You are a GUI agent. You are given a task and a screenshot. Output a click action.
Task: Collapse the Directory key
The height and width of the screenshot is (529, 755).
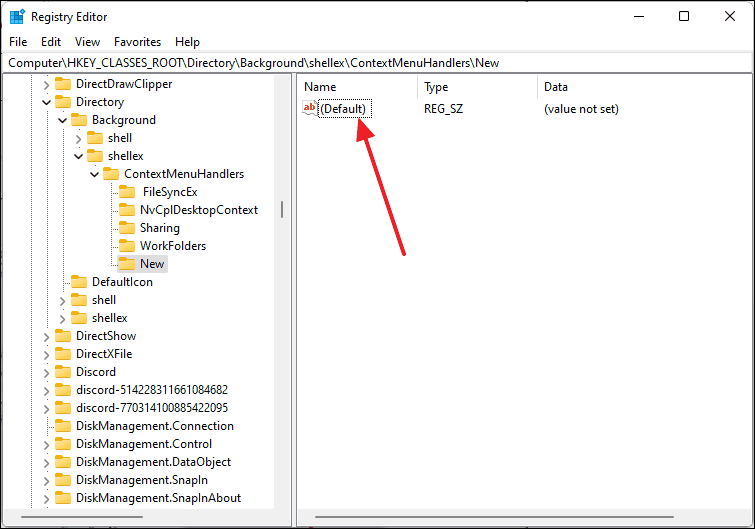pyautogui.click(x=46, y=103)
